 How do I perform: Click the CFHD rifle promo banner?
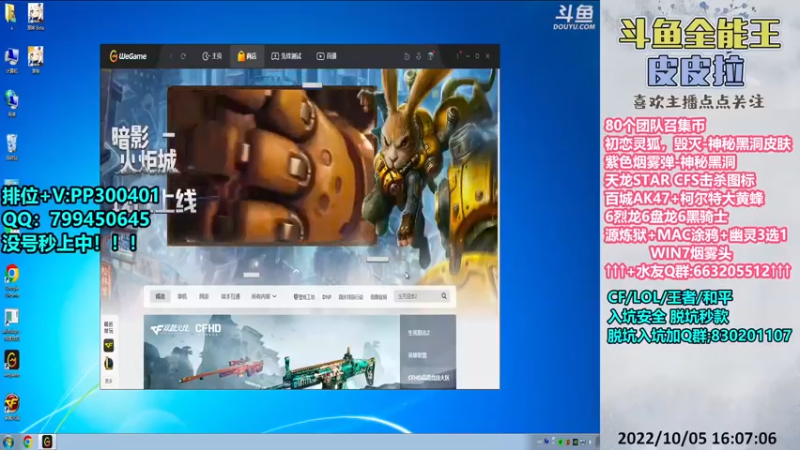(271, 352)
